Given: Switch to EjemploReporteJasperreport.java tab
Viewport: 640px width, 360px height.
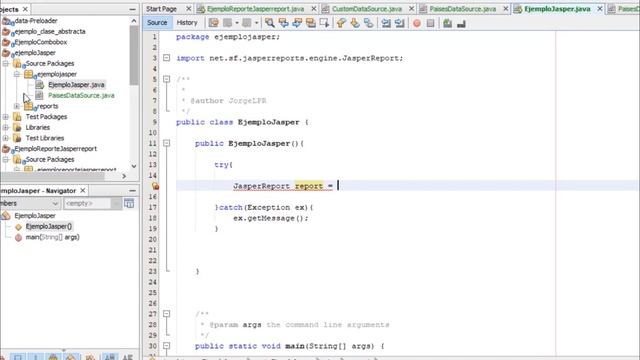Looking at the screenshot, I should click(x=255, y=9).
